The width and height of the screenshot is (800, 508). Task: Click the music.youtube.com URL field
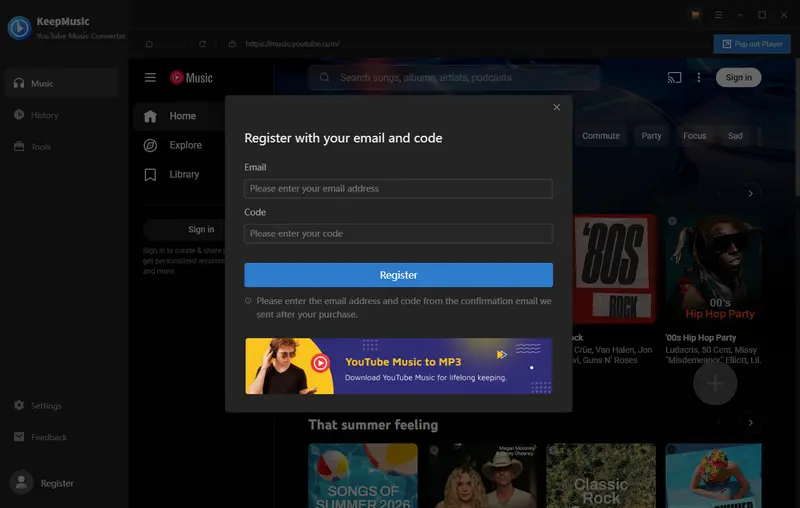tap(292, 44)
